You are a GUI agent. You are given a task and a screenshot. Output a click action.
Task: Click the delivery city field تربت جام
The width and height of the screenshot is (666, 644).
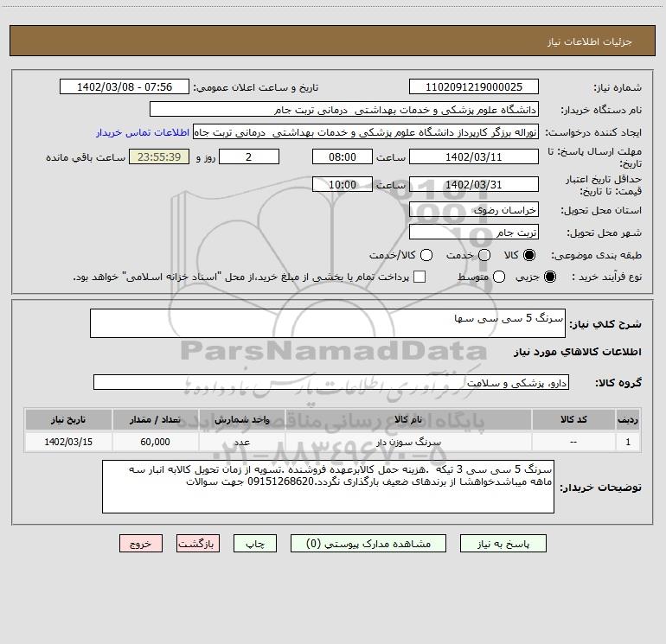(474, 232)
